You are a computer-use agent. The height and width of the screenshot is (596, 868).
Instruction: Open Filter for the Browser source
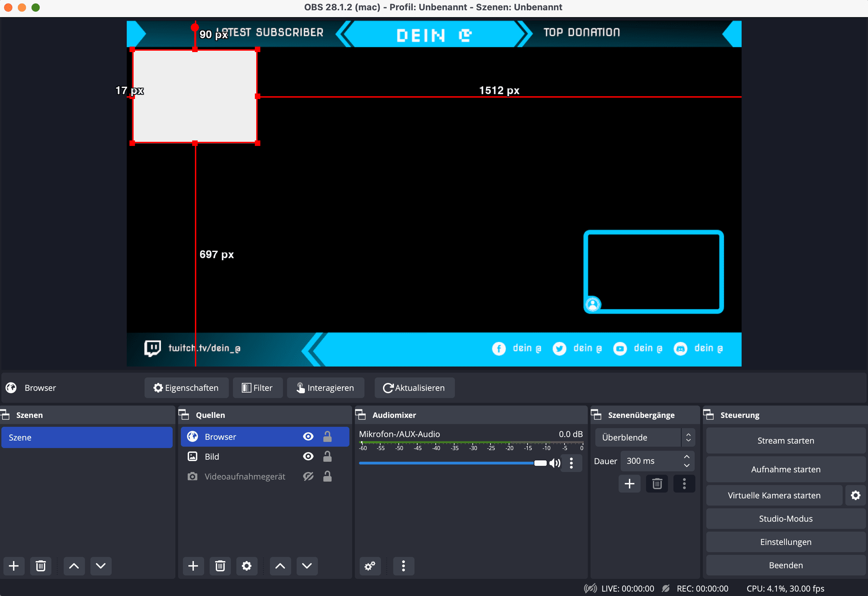[258, 388]
